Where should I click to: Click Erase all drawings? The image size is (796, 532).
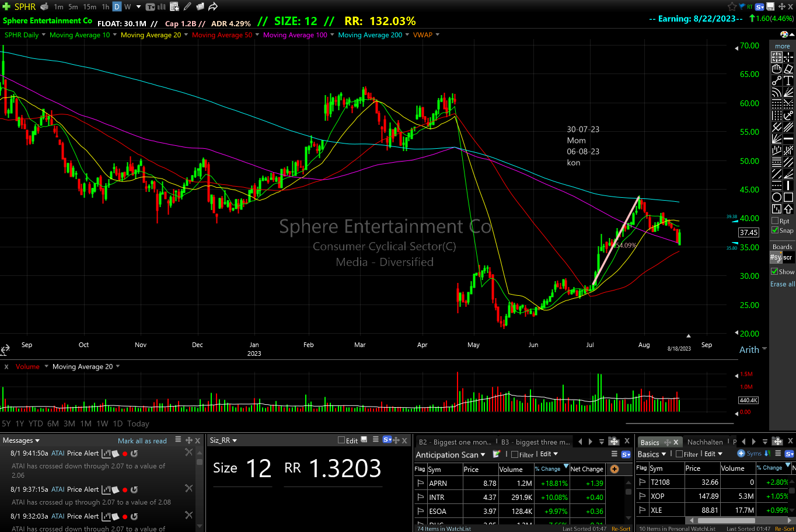(x=782, y=284)
